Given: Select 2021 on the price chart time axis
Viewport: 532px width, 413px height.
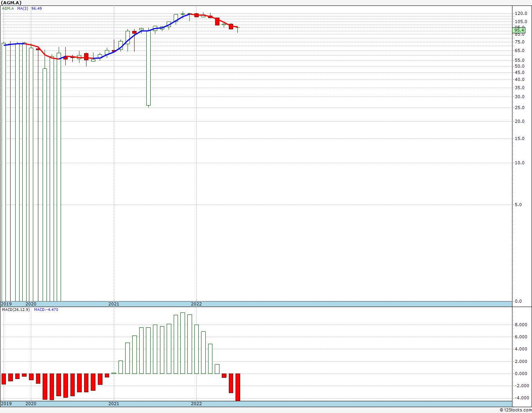Looking at the screenshot, I should [x=114, y=304].
